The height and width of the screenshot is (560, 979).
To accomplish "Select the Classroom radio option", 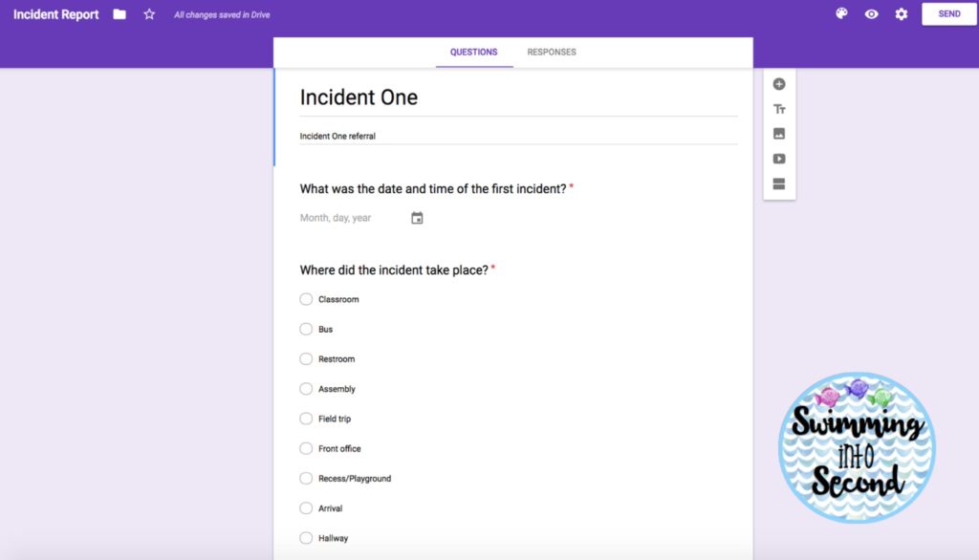I will [306, 300].
